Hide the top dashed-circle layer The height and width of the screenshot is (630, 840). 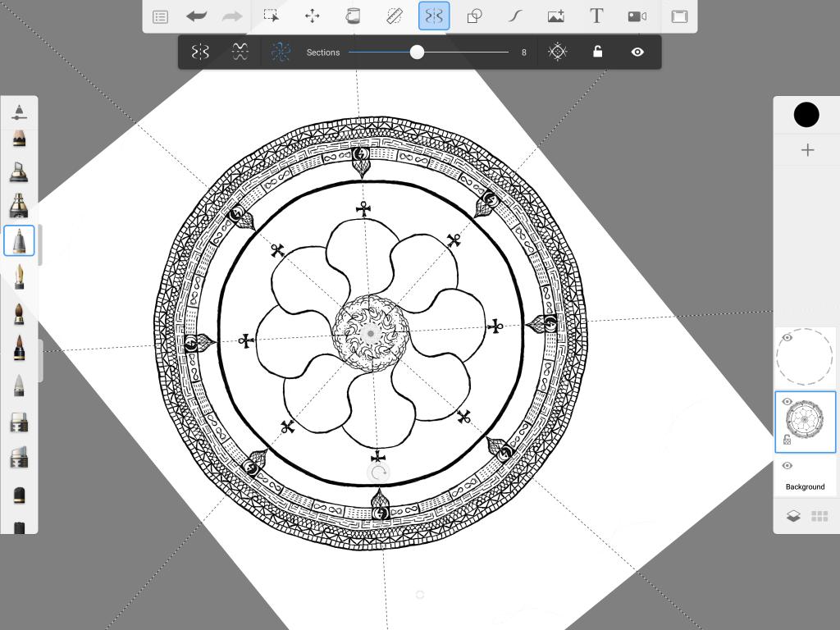[x=787, y=337]
